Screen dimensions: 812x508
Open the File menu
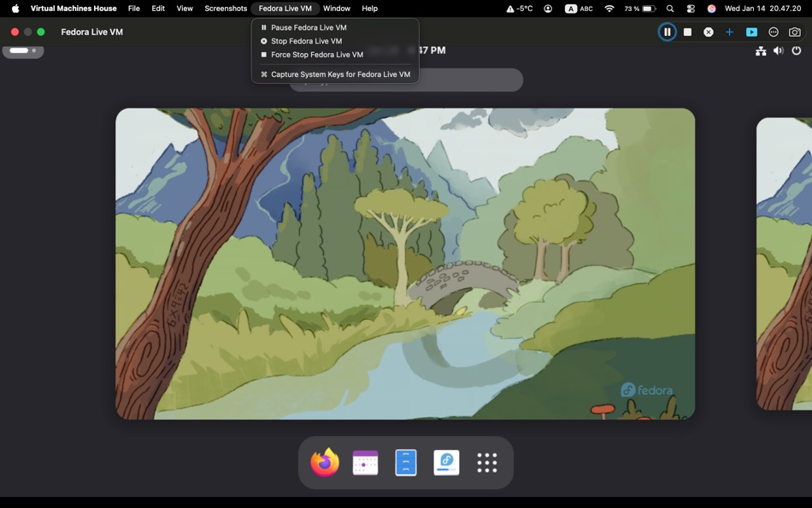(133, 9)
